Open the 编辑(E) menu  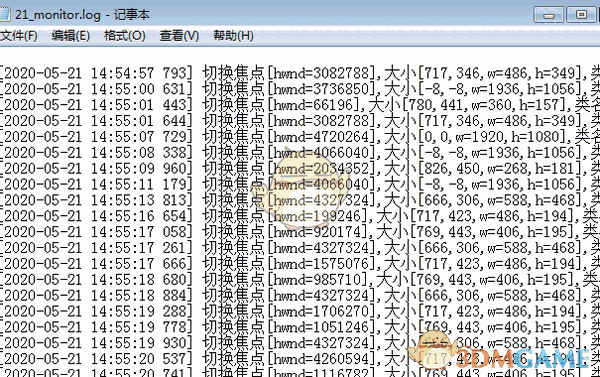tap(70, 36)
